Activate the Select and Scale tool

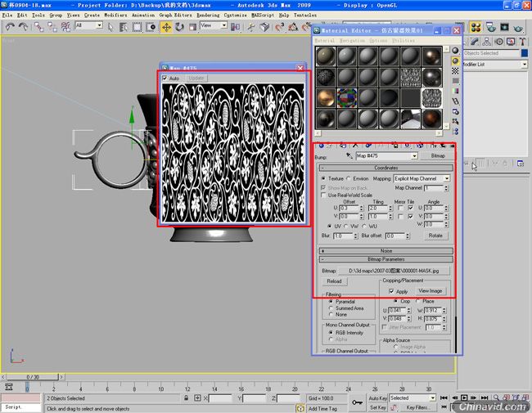point(192,27)
